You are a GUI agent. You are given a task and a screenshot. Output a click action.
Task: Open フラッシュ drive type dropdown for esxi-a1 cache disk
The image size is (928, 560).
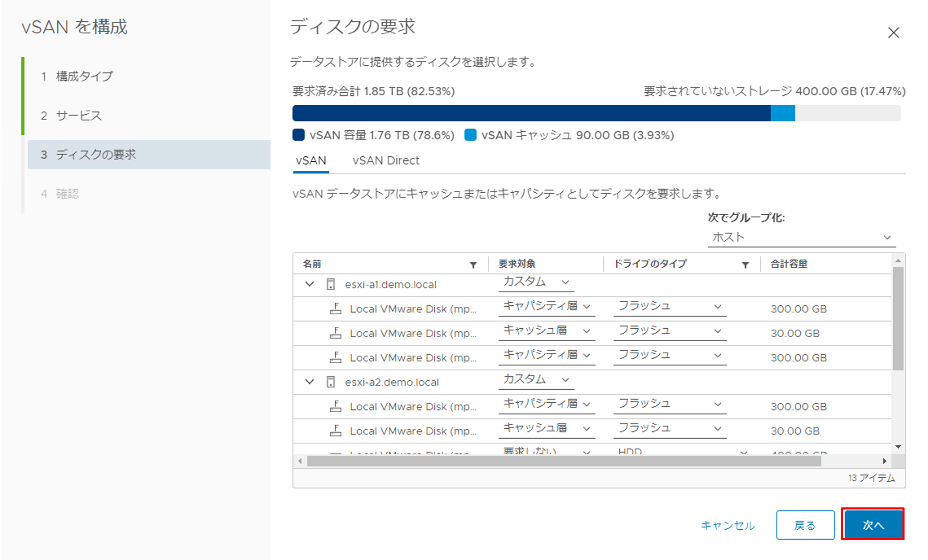670,331
